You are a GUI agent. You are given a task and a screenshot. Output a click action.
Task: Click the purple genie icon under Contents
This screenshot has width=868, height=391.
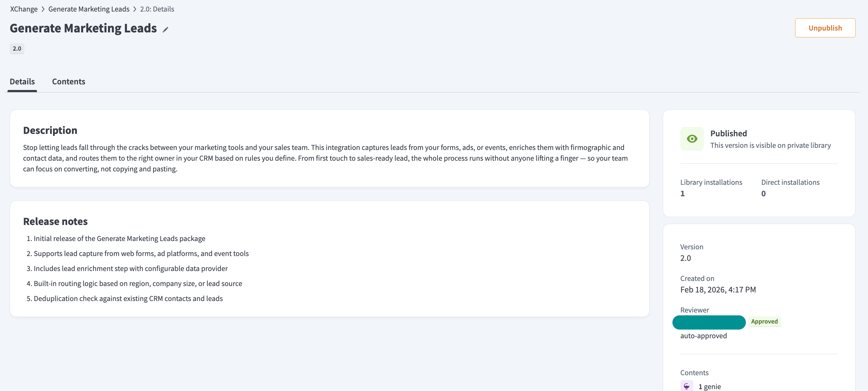click(x=686, y=386)
